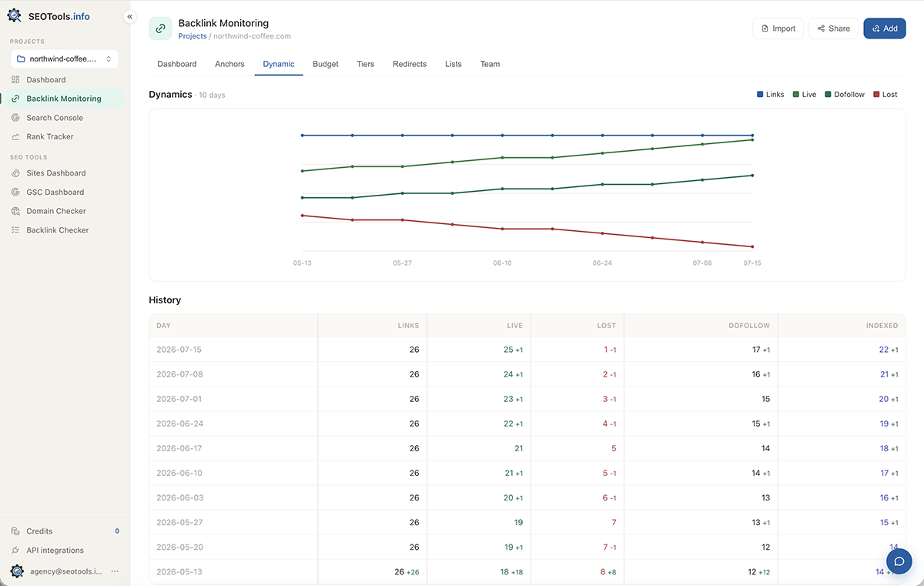
Task: Select the 2026-07-08 history row date
Action: click(179, 374)
